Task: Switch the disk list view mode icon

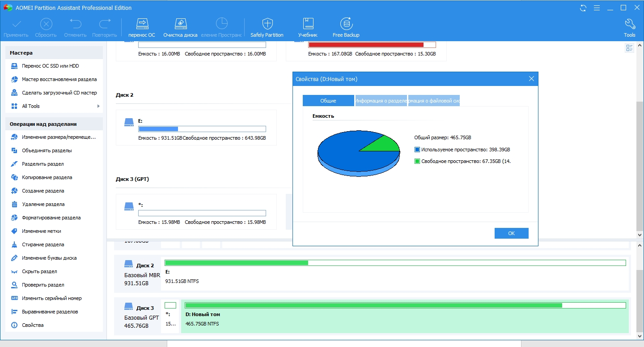Action: [630, 48]
